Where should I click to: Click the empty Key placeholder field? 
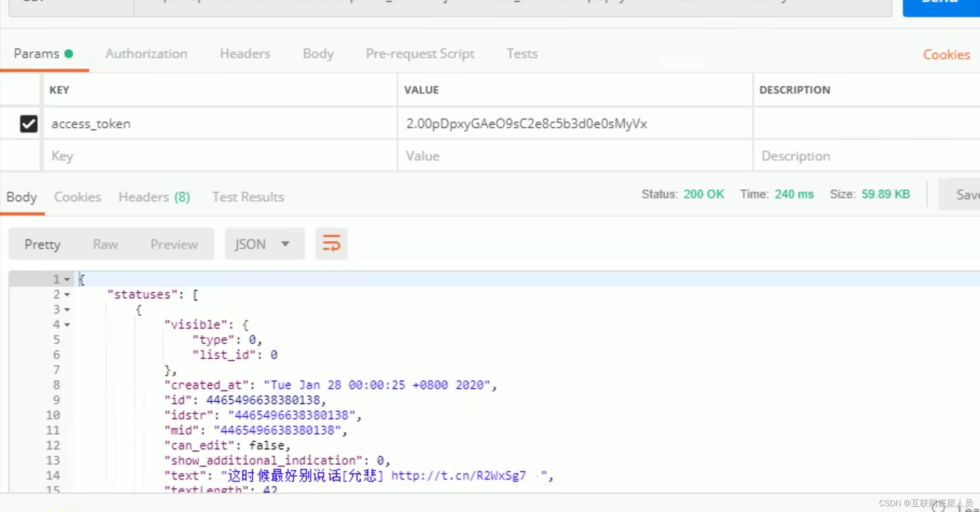pyautogui.click(x=220, y=156)
